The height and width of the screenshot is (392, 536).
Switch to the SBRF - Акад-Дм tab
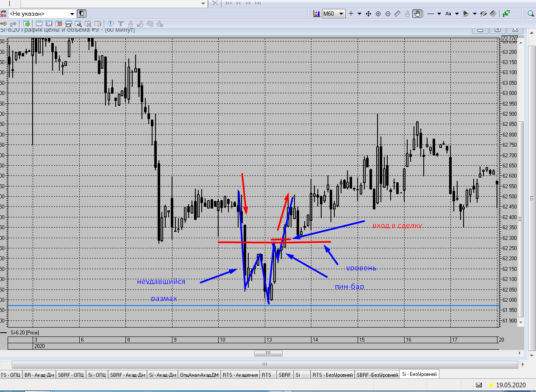(x=128, y=375)
